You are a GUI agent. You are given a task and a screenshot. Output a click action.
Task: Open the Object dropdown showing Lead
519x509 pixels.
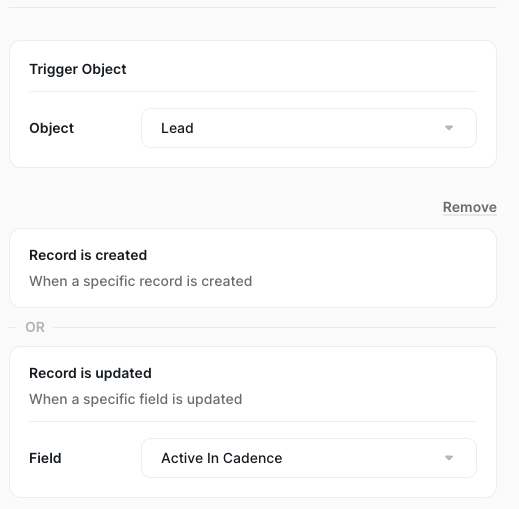[x=309, y=128]
